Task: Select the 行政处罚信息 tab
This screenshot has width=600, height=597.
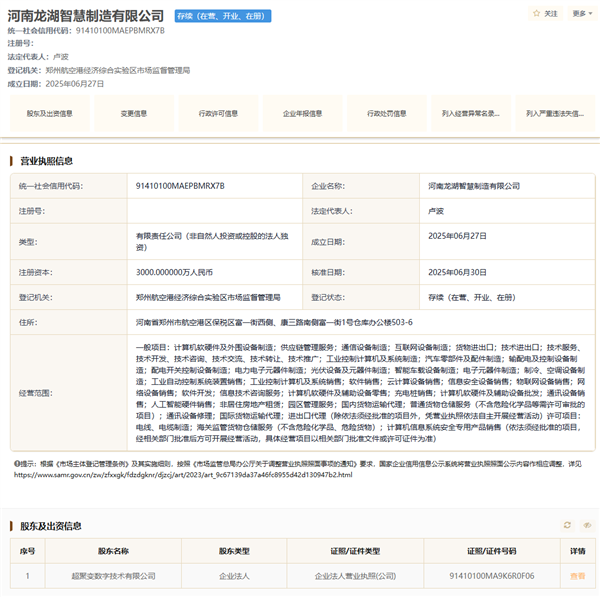Action: pyautogui.click(x=386, y=113)
